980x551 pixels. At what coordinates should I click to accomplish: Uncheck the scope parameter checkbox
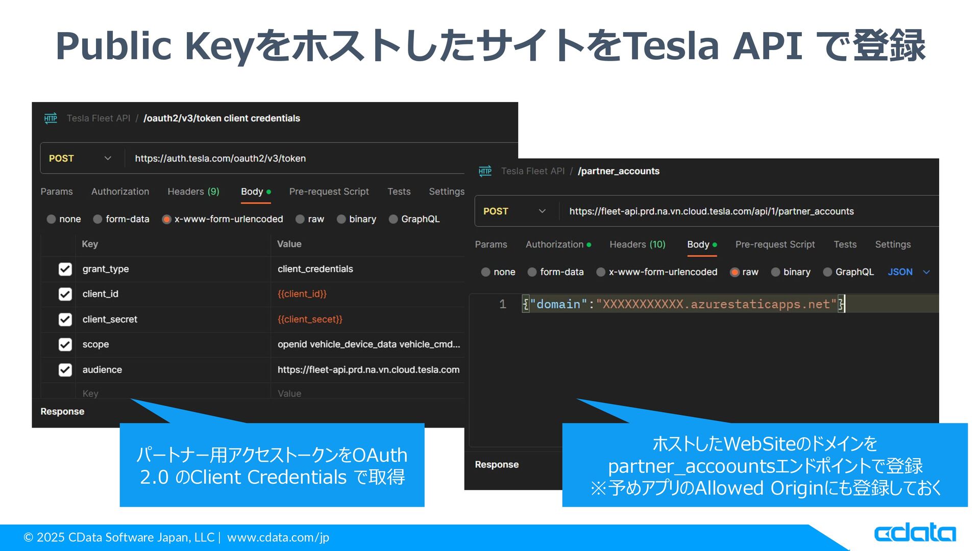pyautogui.click(x=65, y=344)
